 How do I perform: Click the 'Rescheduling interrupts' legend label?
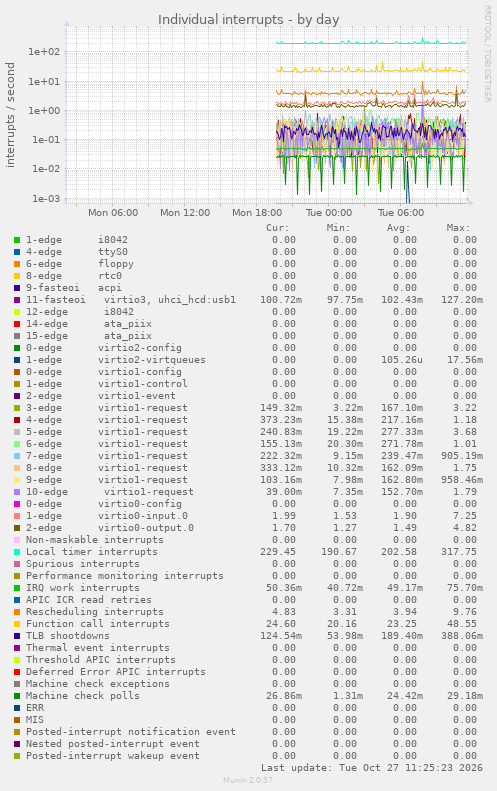coord(95,612)
